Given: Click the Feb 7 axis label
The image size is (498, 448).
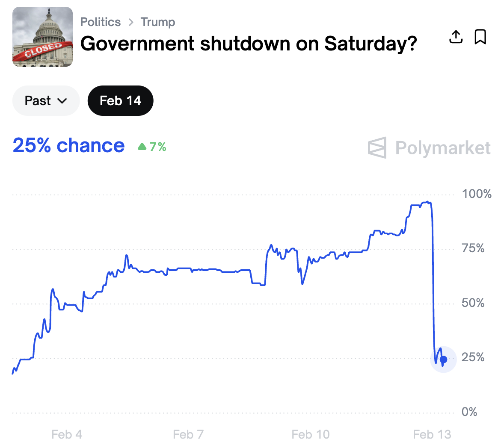Looking at the screenshot, I should (x=188, y=435).
